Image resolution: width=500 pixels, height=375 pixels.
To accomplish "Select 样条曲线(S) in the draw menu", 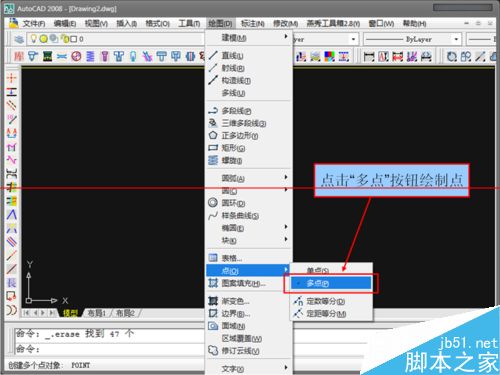I will tap(249, 216).
